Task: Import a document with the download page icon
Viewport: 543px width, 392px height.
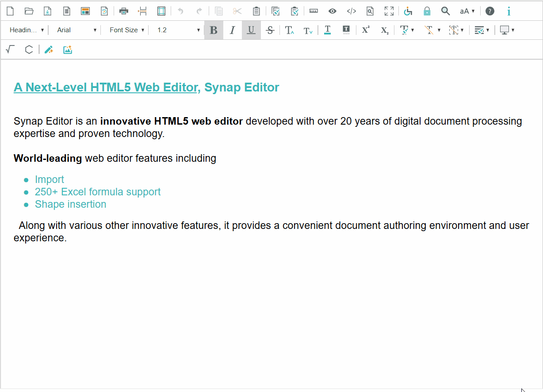Action: click(48, 11)
